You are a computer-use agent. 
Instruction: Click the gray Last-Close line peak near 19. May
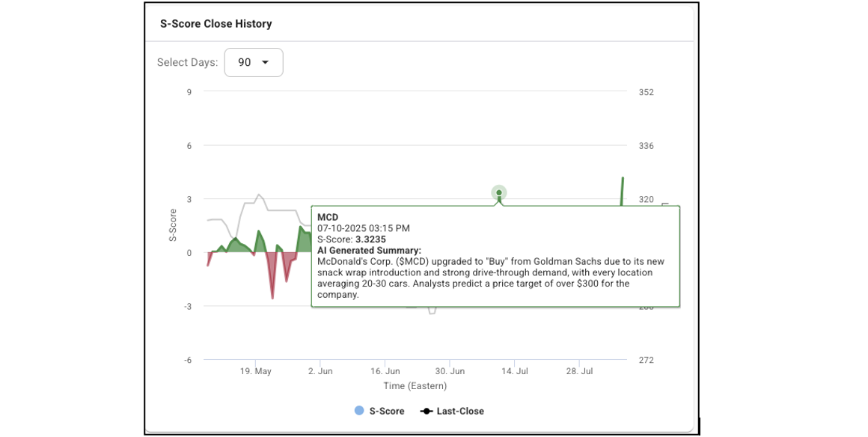[259, 195]
